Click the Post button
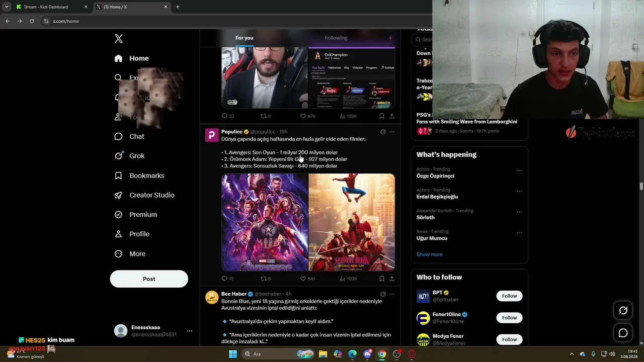This screenshot has height=362, width=644. pyautogui.click(x=149, y=279)
